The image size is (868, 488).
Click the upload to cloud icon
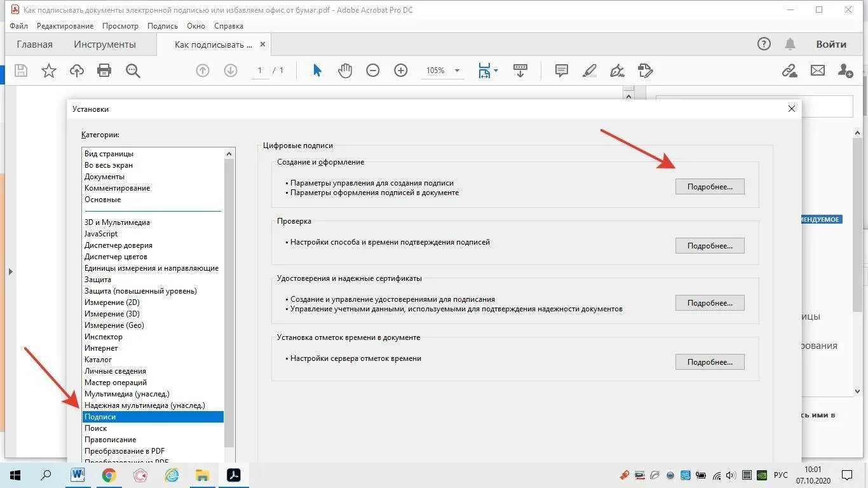click(x=77, y=71)
